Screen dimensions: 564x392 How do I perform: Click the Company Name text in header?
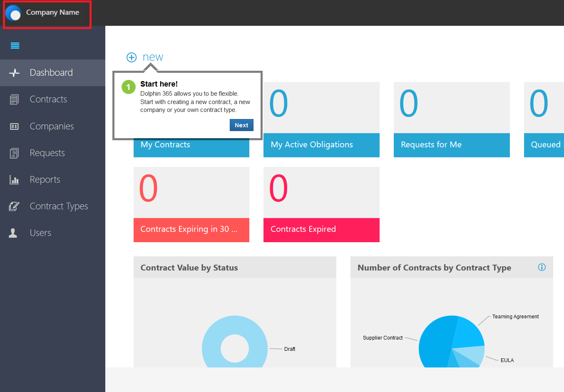point(52,12)
